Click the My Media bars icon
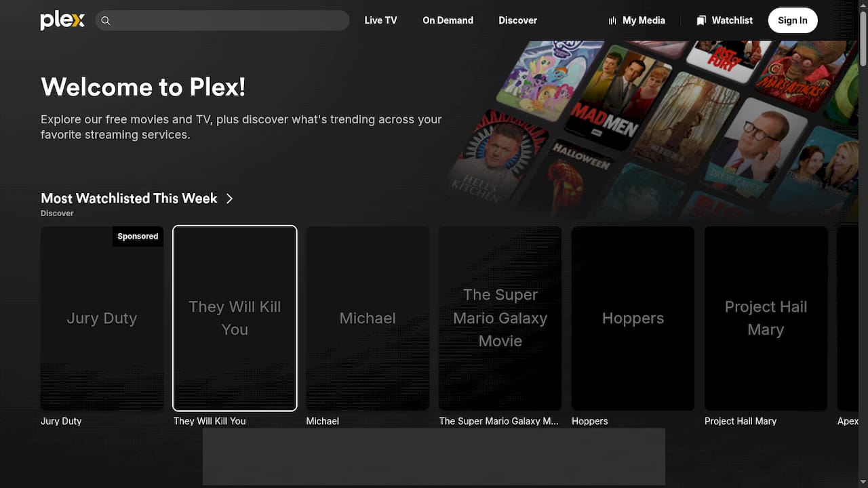 [x=612, y=20]
